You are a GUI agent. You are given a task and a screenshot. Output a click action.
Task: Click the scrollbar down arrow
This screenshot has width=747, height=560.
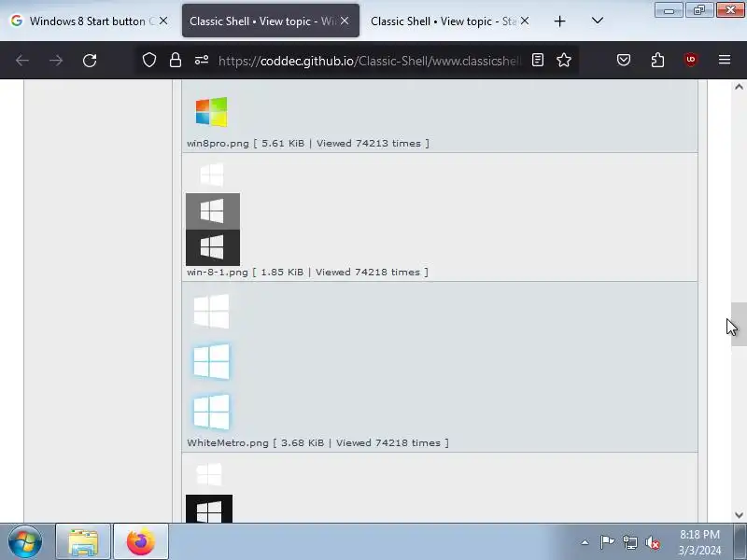739,515
